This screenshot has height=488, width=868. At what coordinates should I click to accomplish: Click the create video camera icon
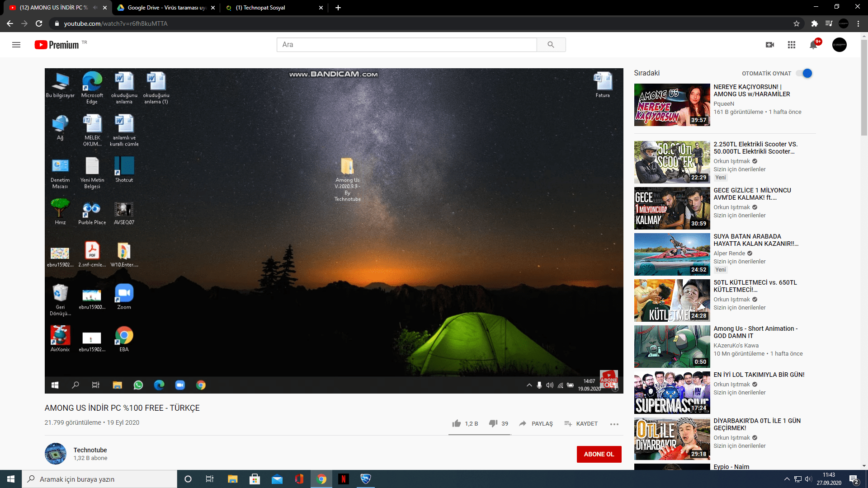[x=770, y=45]
